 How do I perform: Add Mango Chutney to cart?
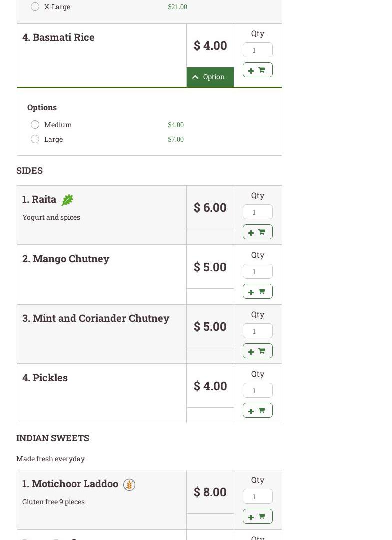click(257, 291)
